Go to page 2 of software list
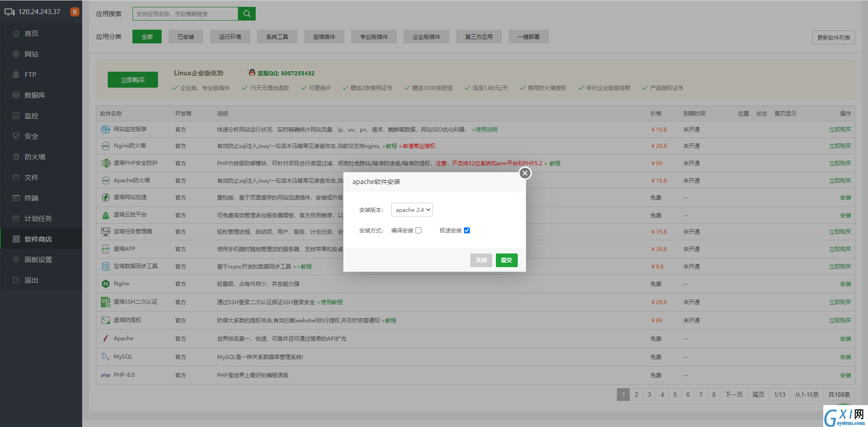 click(x=636, y=395)
